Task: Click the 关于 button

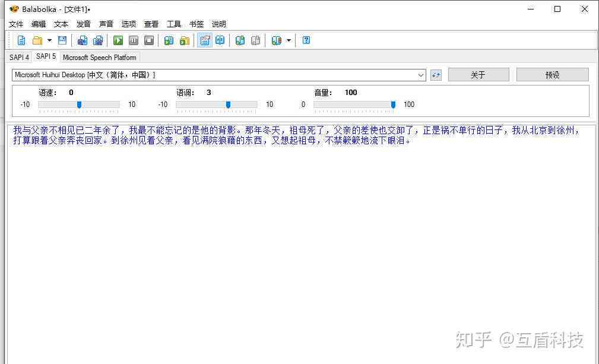Action: click(478, 74)
